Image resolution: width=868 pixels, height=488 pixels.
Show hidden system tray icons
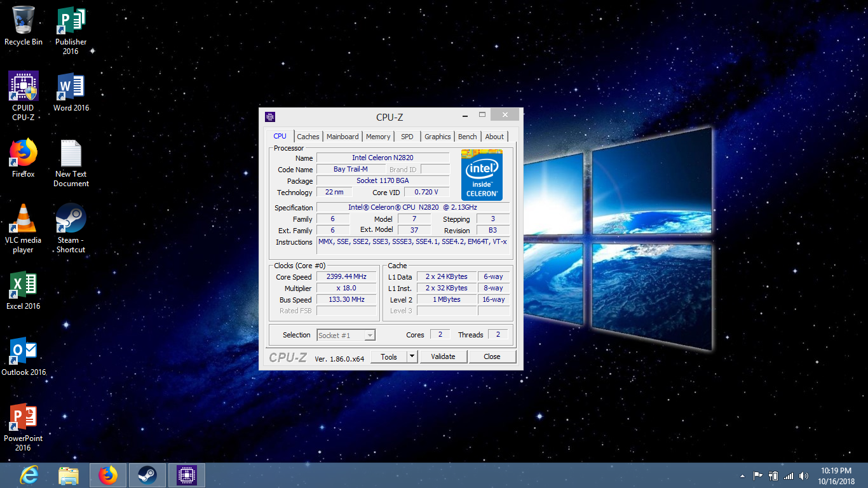(x=742, y=476)
